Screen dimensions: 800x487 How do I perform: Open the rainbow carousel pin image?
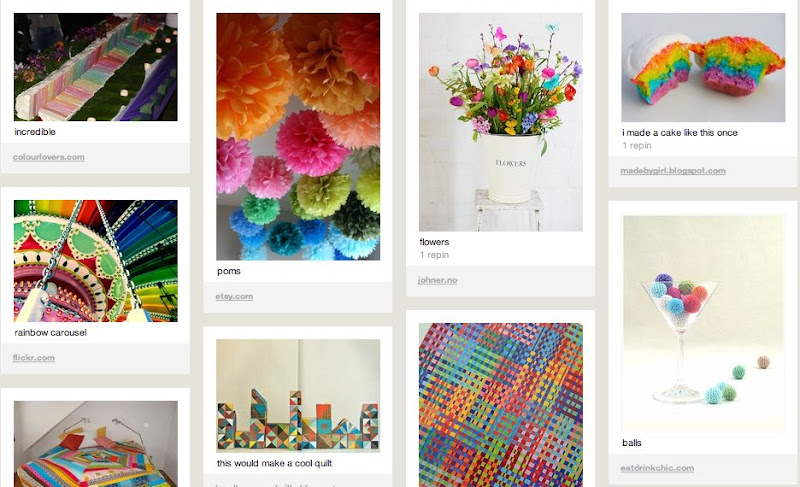pyautogui.click(x=96, y=261)
